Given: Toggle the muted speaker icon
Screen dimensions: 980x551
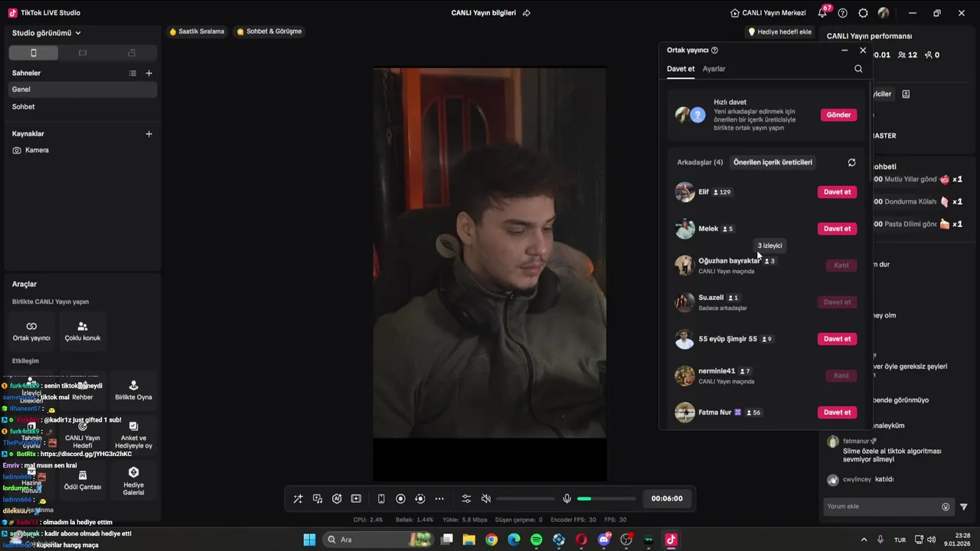Looking at the screenshot, I should pos(485,499).
